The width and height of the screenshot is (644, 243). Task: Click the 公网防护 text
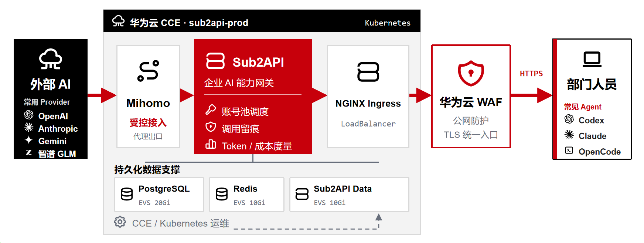[471, 121]
